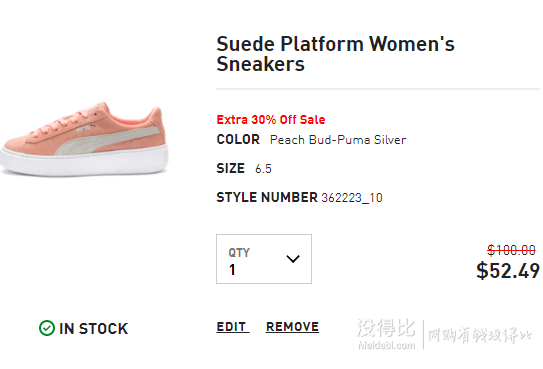543x369 pixels.
Task: Open the peach sneaker product thumbnail
Action: point(84,139)
